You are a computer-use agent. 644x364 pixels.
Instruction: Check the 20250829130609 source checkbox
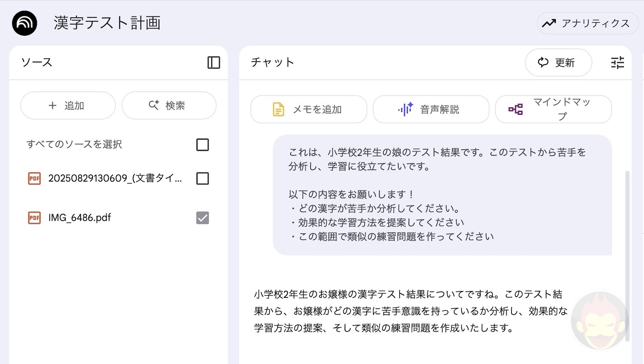coord(202,178)
